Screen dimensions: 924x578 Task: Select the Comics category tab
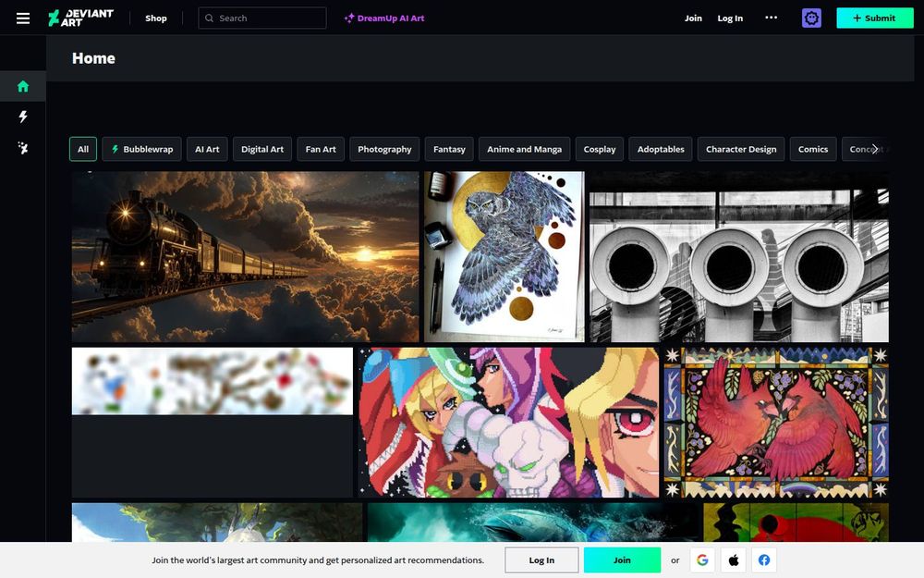(x=813, y=149)
